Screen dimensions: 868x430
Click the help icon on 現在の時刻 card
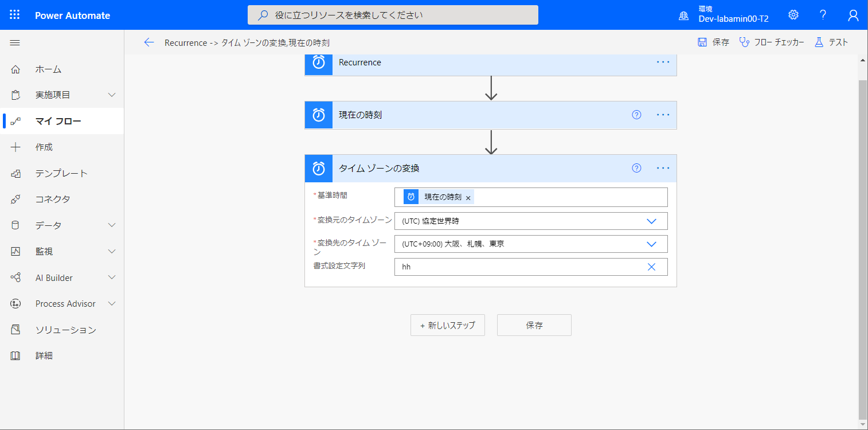coord(636,115)
